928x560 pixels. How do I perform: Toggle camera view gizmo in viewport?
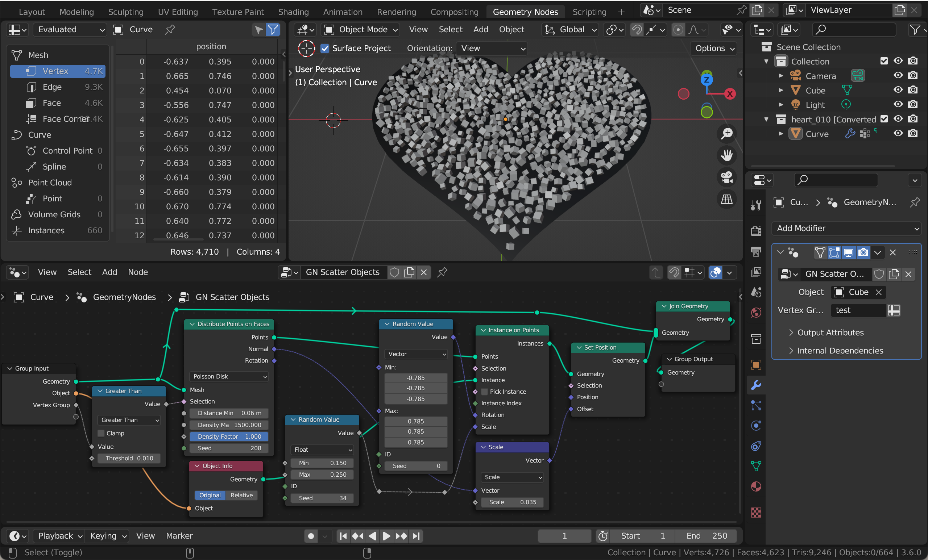pyautogui.click(x=726, y=177)
